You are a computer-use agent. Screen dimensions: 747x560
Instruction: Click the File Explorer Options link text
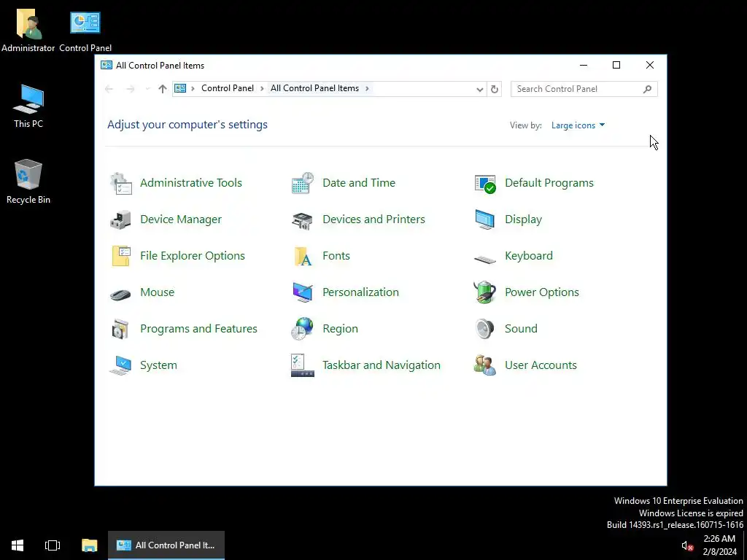193,256
